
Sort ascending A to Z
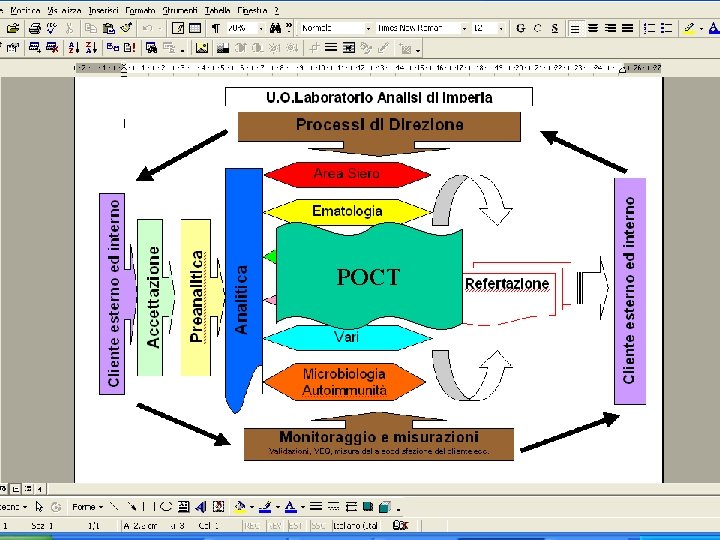coord(73,47)
